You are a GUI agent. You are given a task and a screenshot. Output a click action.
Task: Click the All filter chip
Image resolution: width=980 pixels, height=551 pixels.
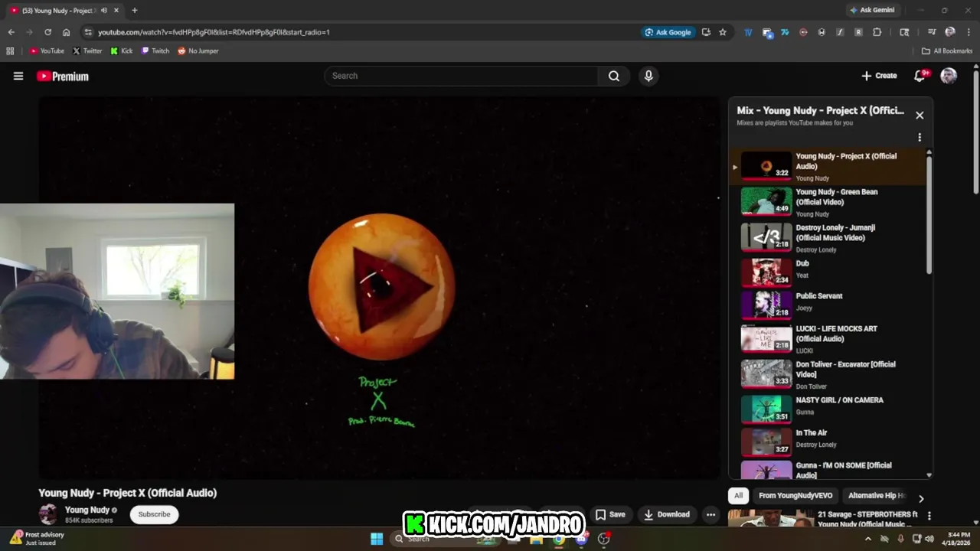[738, 496]
